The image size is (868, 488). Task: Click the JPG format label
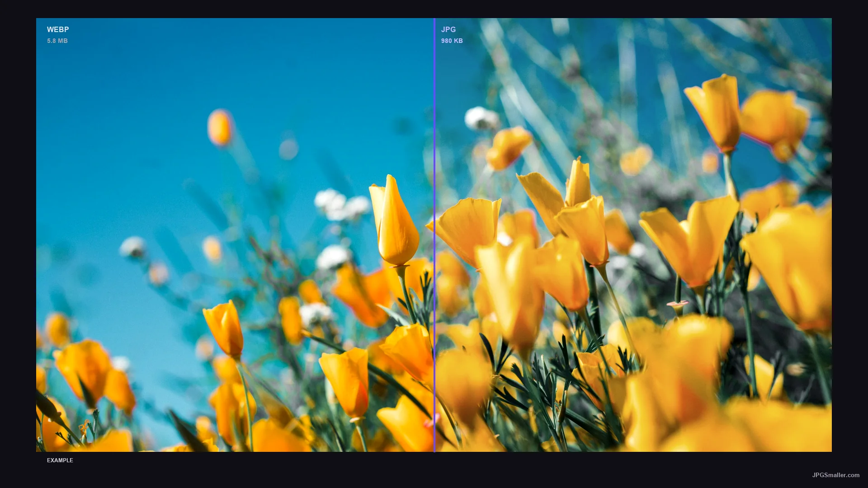(x=448, y=30)
